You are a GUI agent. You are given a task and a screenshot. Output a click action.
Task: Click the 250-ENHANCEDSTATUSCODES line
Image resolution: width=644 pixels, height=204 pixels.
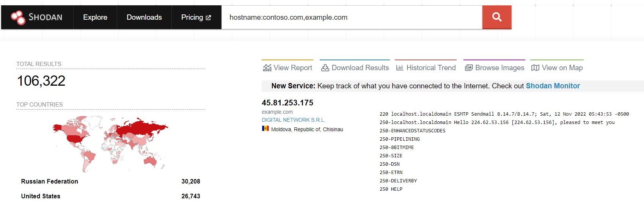[x=413, y=131]
